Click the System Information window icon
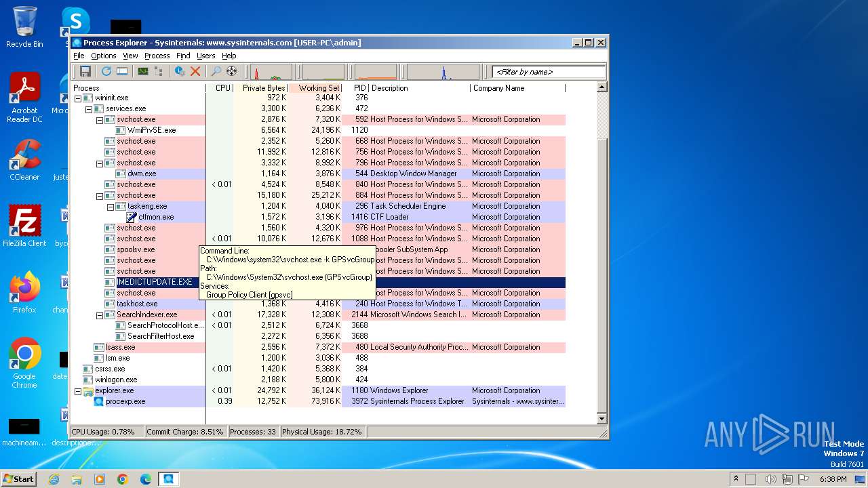This screenshot has width=868, height=488. coord(122,71)
